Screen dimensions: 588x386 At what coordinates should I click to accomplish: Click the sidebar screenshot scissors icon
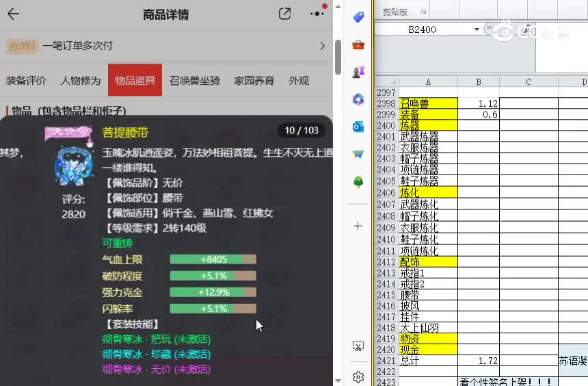(x=358, y=346)
